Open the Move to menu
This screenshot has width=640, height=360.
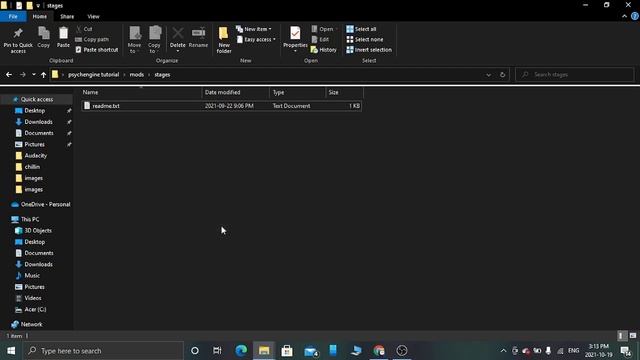tap(134, 40)
